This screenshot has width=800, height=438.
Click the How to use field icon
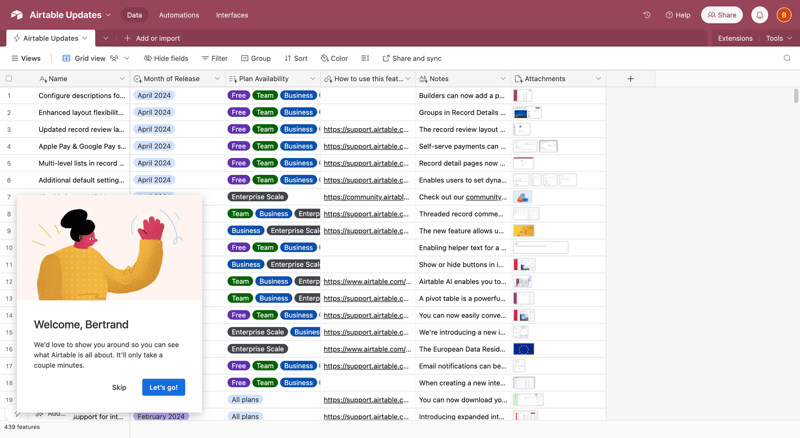click(x=328, y=79)
